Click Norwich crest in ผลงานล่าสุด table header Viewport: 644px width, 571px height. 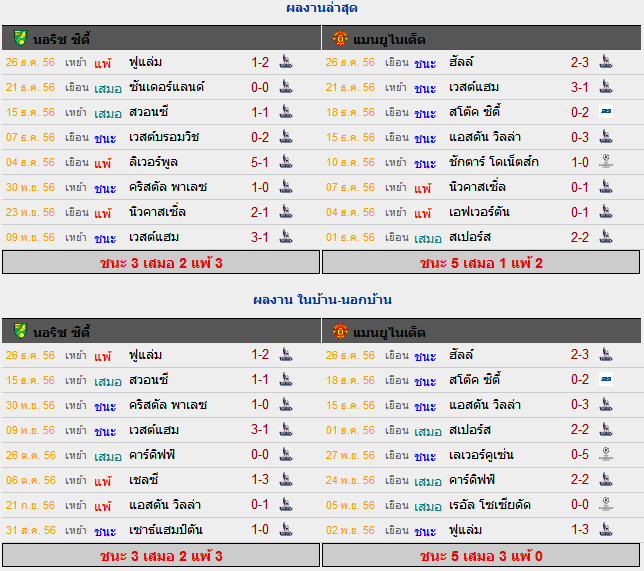(x=20, y=38)
